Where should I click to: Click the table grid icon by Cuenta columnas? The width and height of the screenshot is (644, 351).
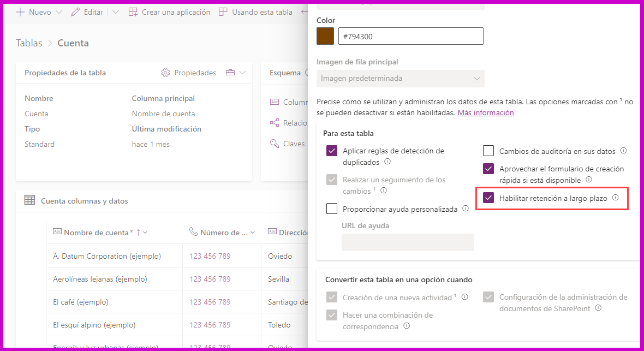(29, 200)
